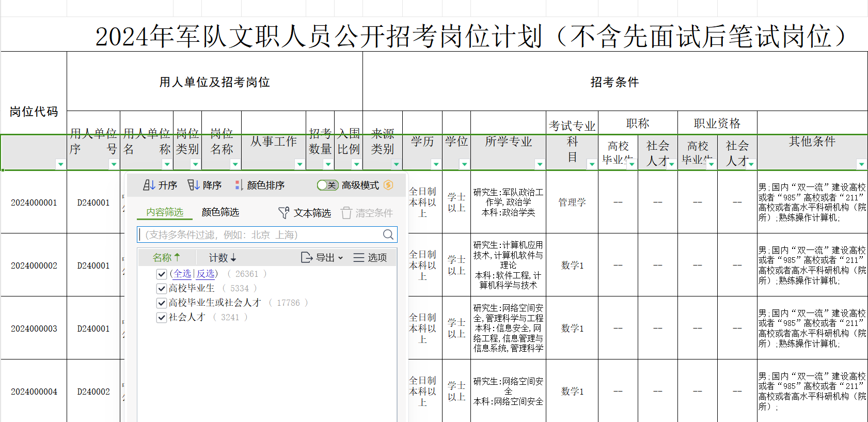Click the 清空条件 trash icon
This screenshot has height=422, width=868.
346,213
